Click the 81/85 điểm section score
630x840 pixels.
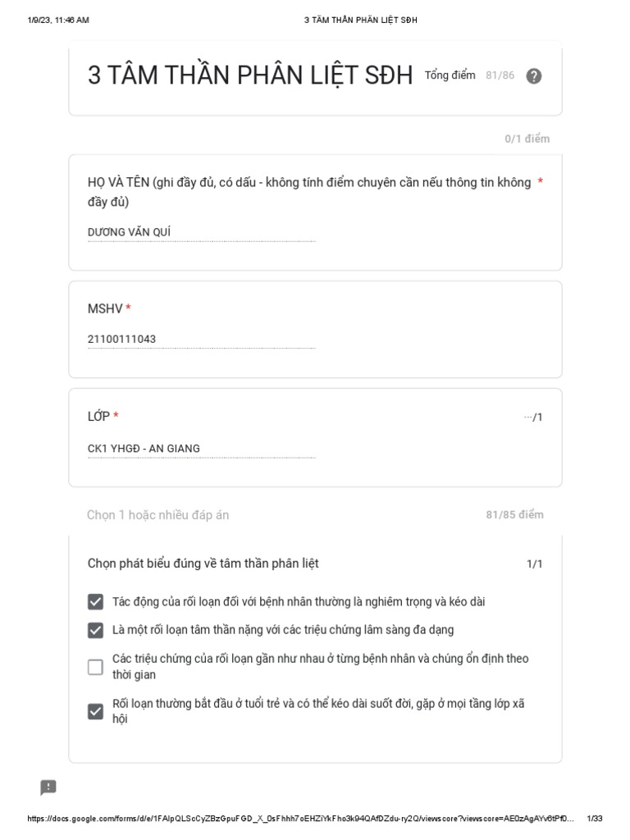pos(515,515)
